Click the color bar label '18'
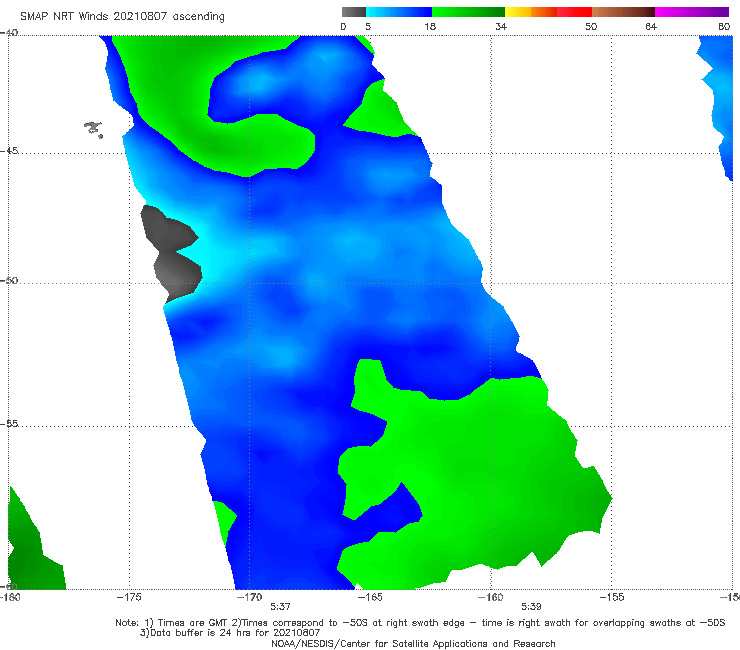Viewport: 740px width, 650px height. point(430,26)
